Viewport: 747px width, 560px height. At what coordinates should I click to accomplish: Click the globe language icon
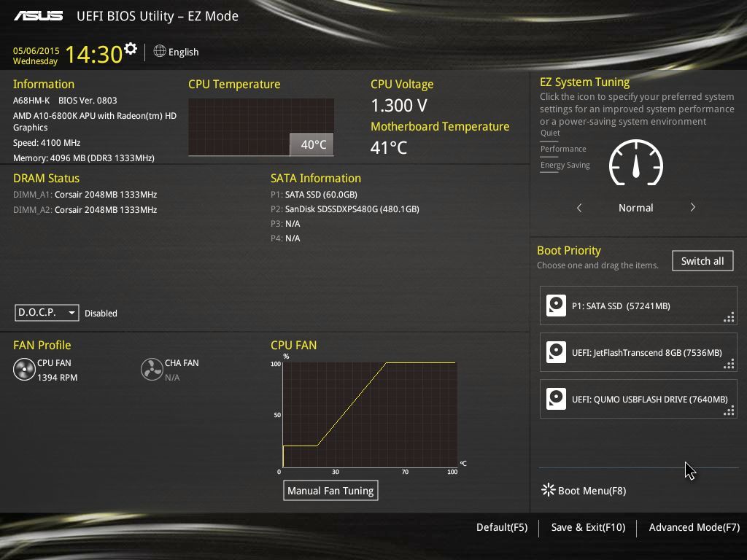point(160,51)
